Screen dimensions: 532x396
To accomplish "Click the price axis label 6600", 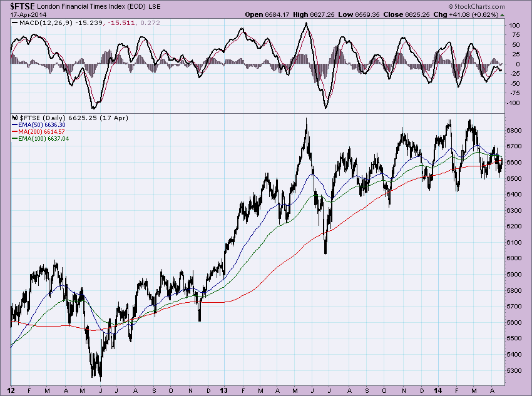I will pos(514,163).
